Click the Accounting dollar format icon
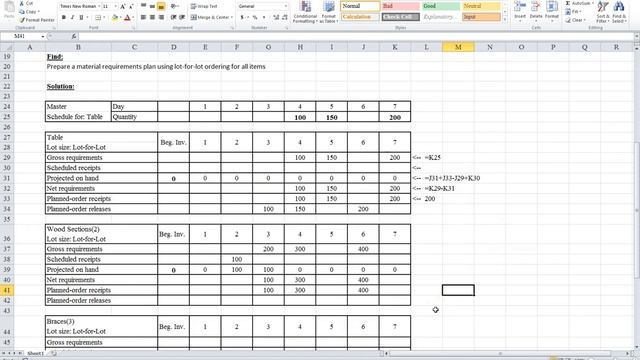The width and height of the screenshot is (640, 360). tap(242, 17)
